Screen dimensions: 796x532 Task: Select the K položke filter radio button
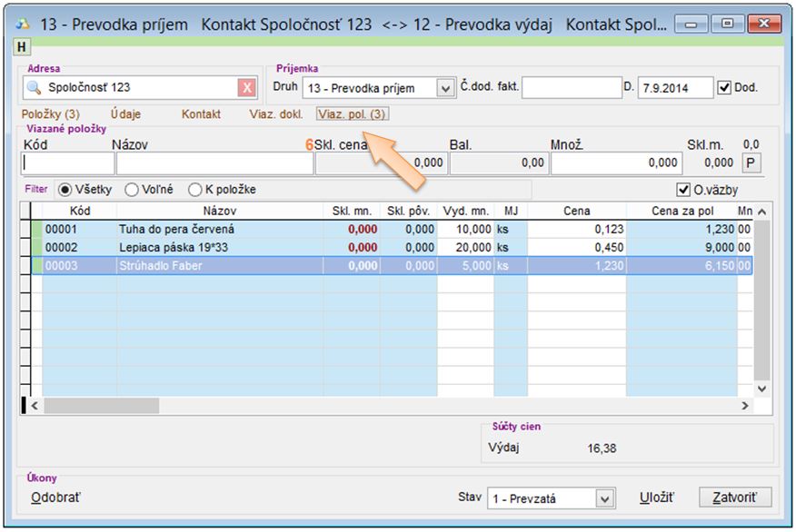tap(195, 190)
